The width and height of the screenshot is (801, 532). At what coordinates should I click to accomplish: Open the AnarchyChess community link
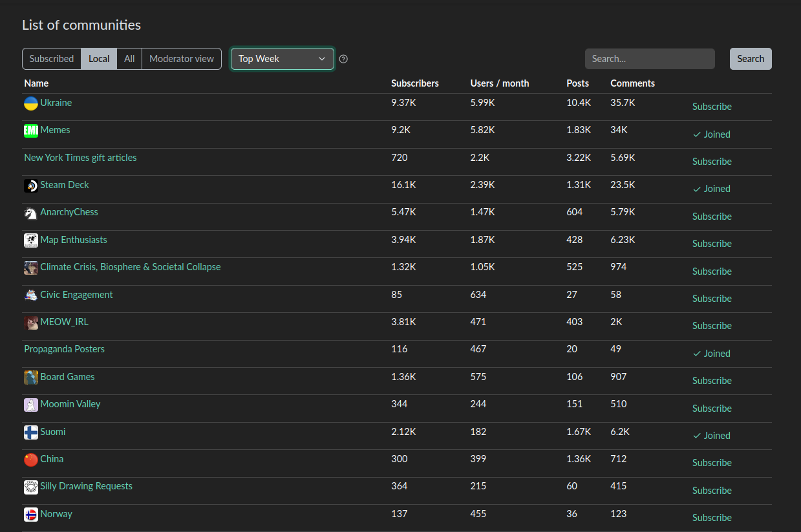(69, 212)
